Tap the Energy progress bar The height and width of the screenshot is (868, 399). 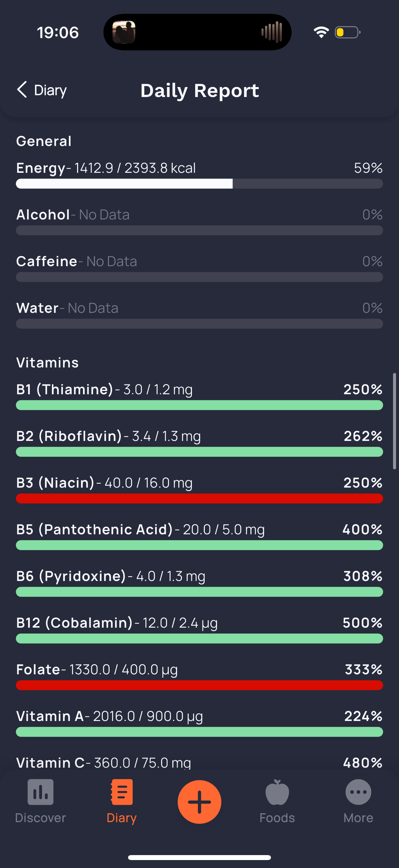(199, 184)
